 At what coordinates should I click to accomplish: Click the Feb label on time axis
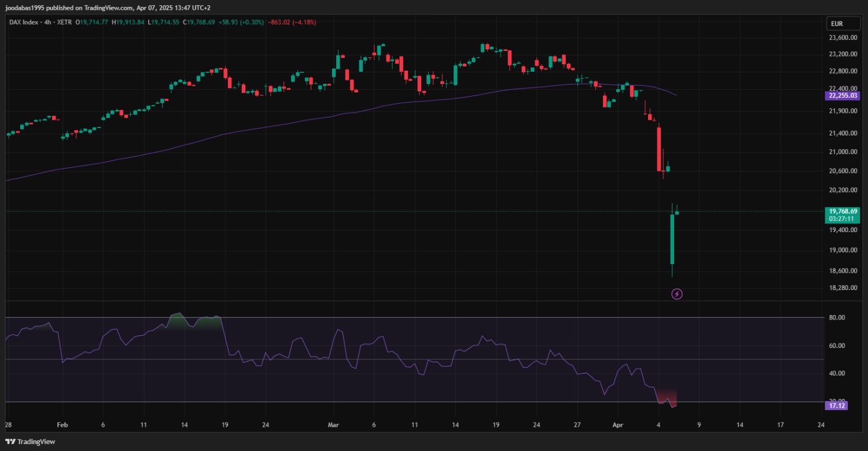[62, 424]
